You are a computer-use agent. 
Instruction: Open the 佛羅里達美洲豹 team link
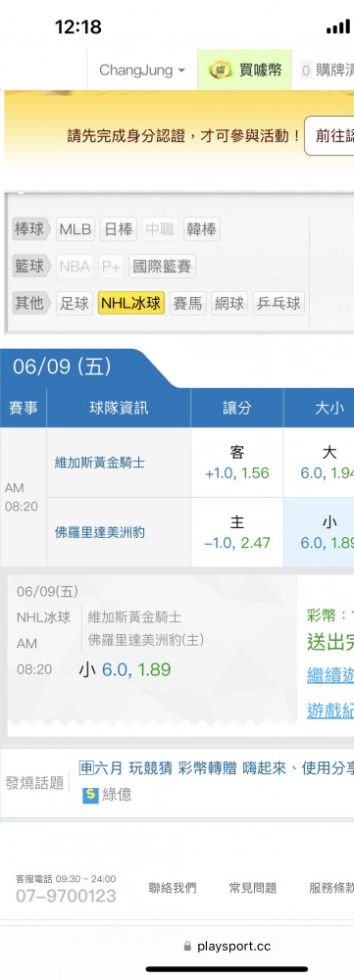100,532
